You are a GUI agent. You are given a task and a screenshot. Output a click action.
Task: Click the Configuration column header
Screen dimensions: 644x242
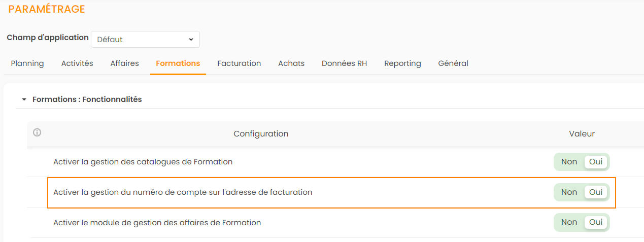pos(261,134)
